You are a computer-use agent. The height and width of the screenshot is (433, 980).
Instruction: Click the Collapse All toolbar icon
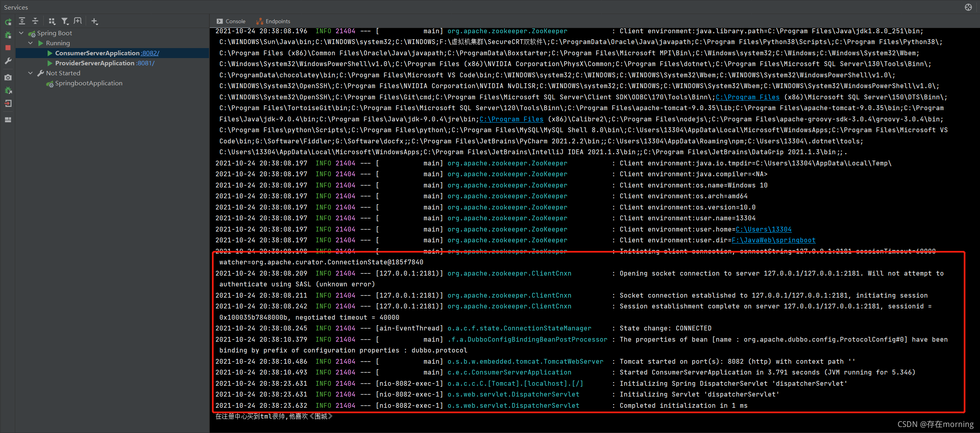35,21
